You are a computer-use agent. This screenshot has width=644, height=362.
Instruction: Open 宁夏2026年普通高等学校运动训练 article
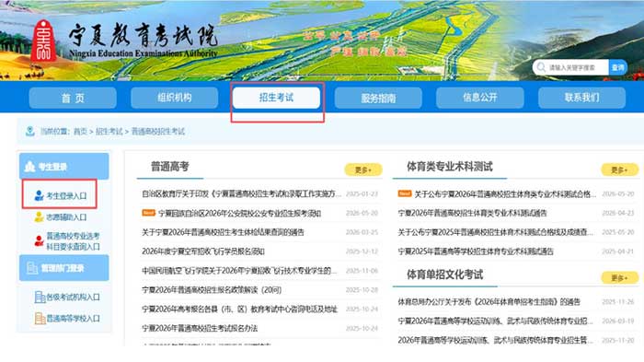[495, 321]
